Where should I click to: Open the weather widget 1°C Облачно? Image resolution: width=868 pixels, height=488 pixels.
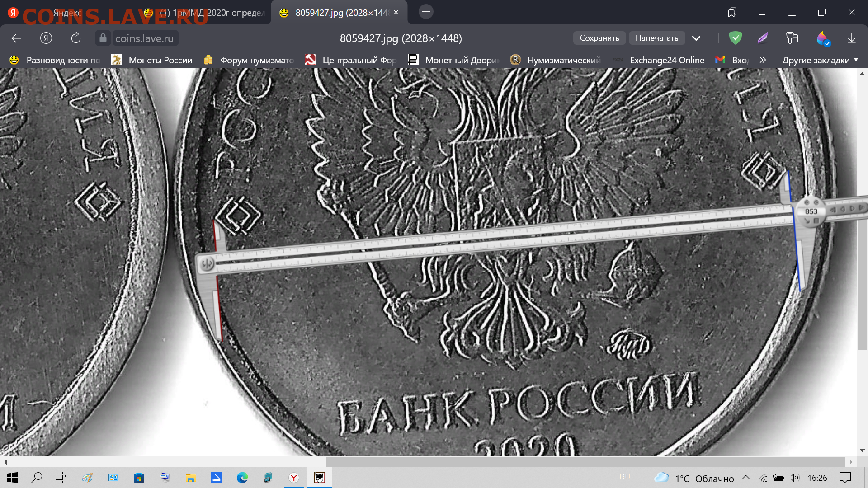[x=694, y=478]
